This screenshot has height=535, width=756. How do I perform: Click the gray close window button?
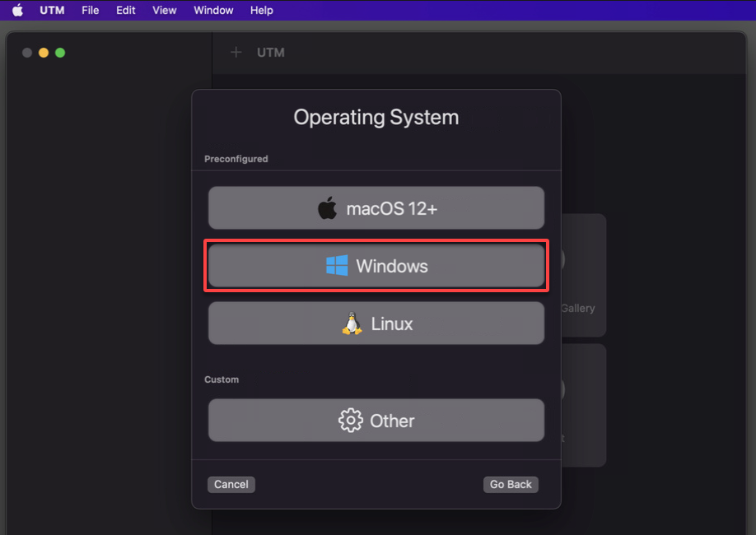tap(27, 53)
